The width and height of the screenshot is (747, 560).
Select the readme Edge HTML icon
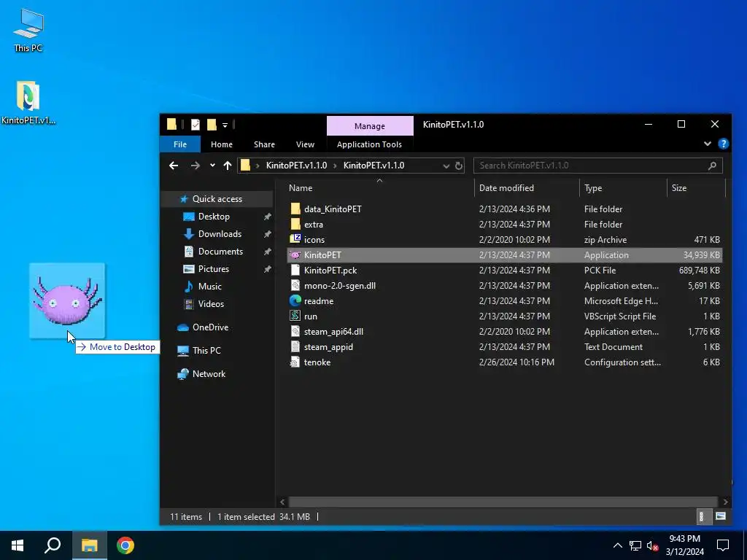(x=295, y=301)
